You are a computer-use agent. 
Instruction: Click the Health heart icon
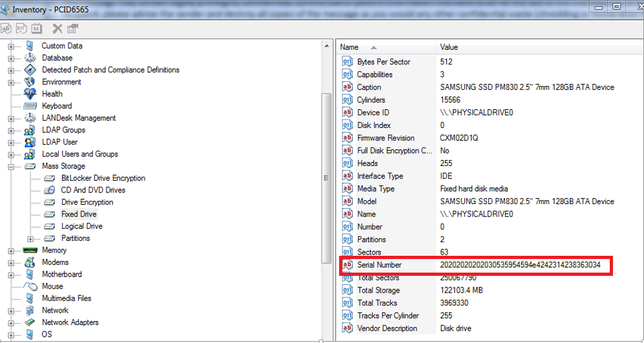point(30,94)
